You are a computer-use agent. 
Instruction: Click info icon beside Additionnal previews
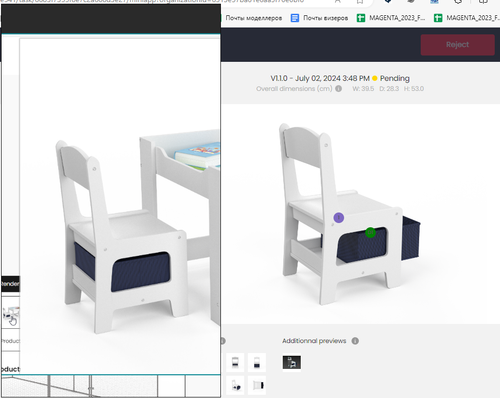[x=355, y=341]
